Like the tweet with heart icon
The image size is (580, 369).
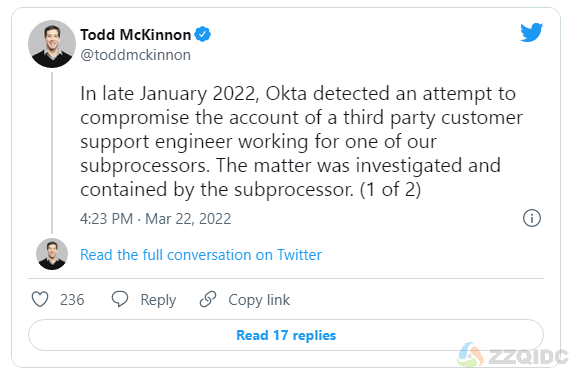(40, 299)
